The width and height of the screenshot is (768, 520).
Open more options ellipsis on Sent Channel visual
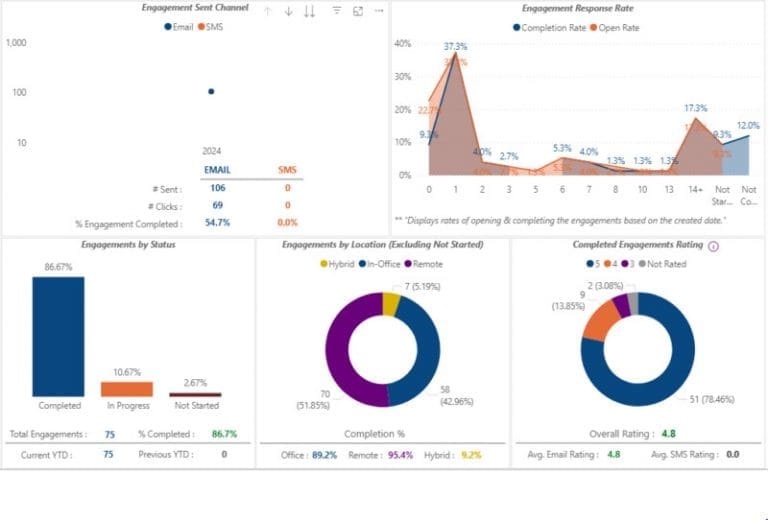point(378,11)
